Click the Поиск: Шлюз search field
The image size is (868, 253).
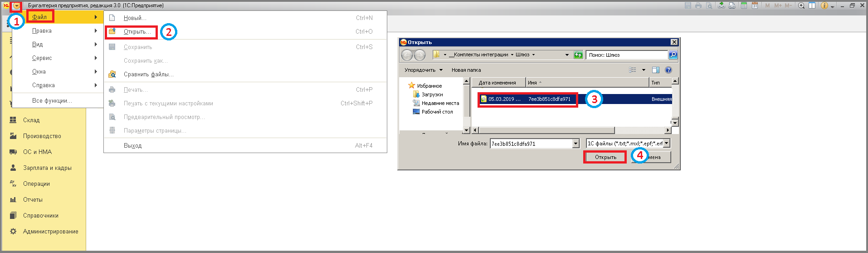click(x=627, y=55)
